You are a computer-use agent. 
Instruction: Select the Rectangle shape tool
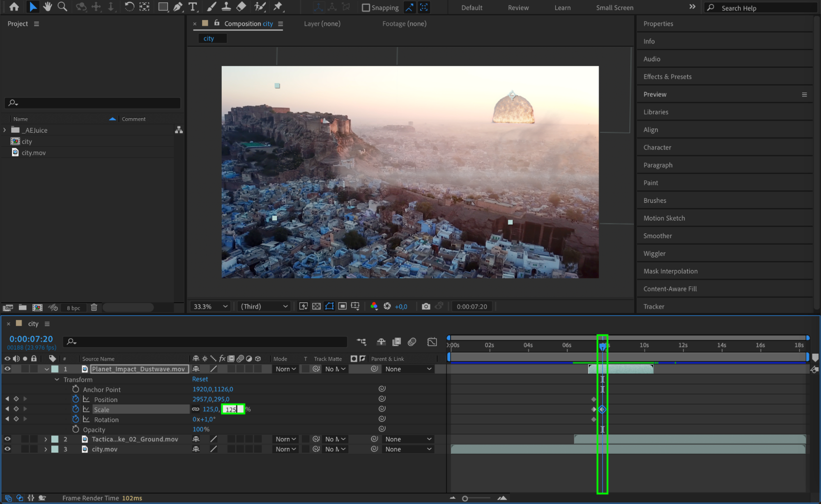coord(163,7)
